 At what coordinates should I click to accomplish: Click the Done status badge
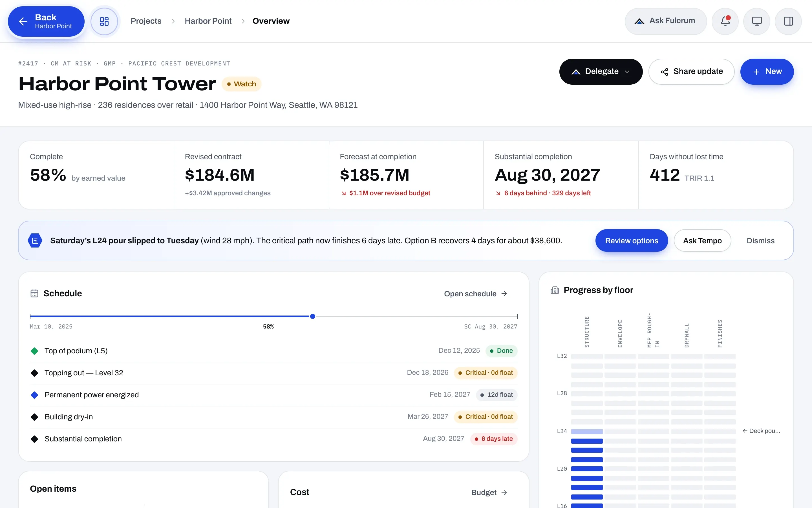501,351
